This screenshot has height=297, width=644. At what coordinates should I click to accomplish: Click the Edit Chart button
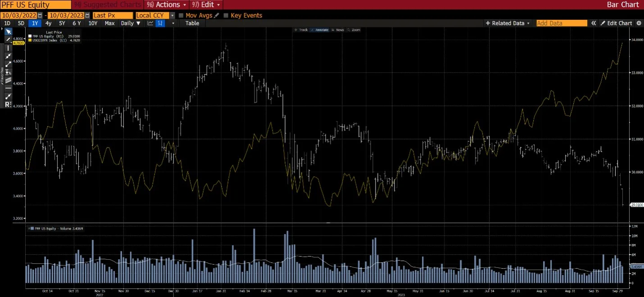(x=616, y=23)
